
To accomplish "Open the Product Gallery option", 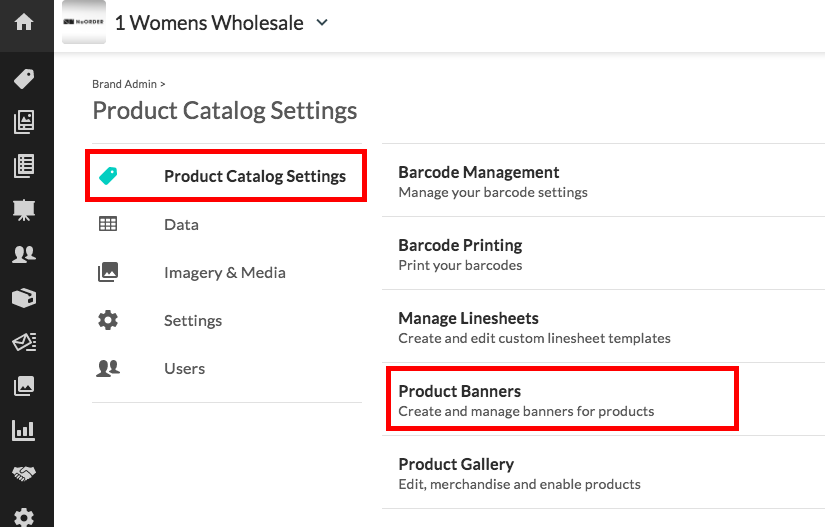I will (x=456, y=464).
